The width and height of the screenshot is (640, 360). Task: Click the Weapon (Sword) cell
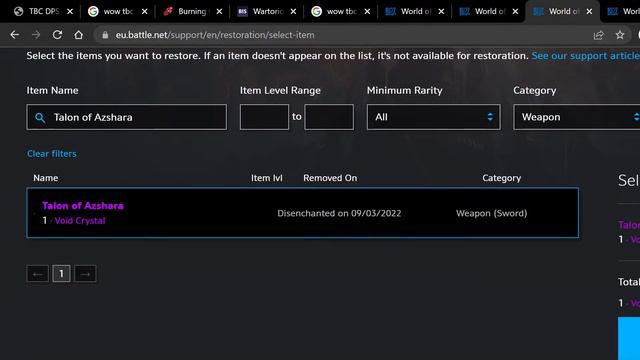tap(491, 213)
